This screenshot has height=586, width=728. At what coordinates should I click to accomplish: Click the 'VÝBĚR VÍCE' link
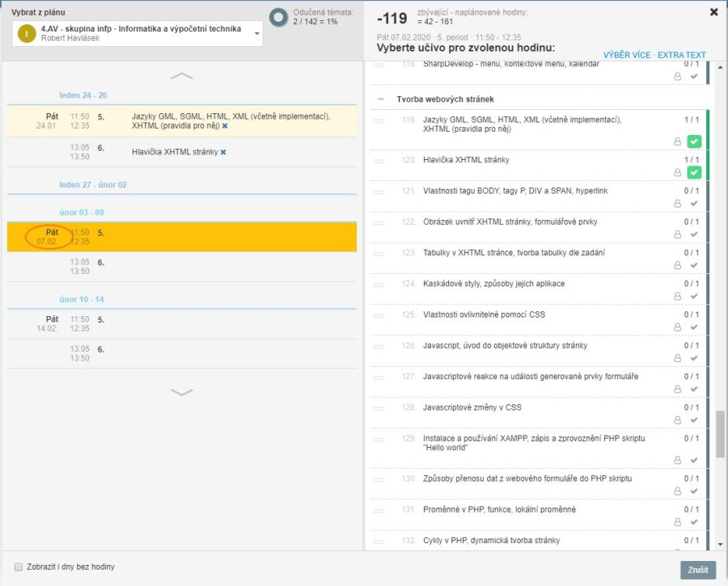coord(626,55)
